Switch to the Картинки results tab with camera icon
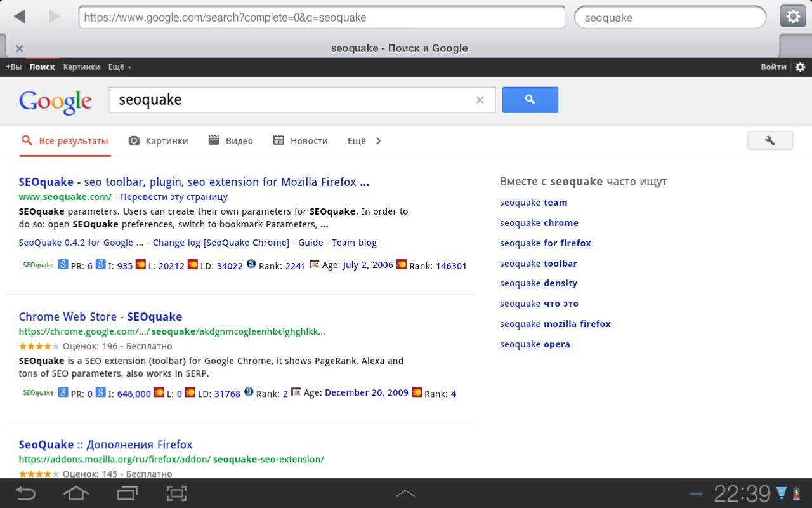Screen dimensions: 812x508 [158, 141]
